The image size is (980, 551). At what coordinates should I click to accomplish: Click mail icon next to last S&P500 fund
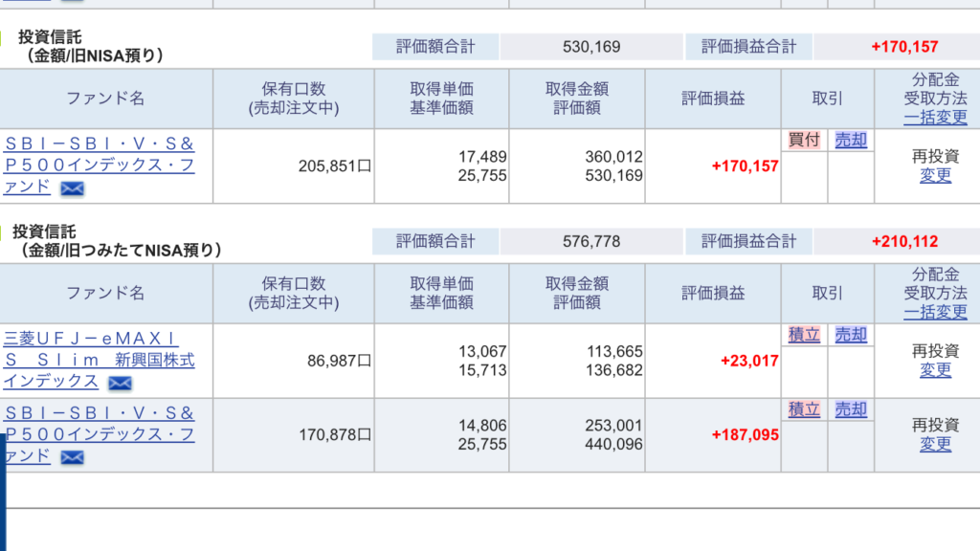(72, 457)
